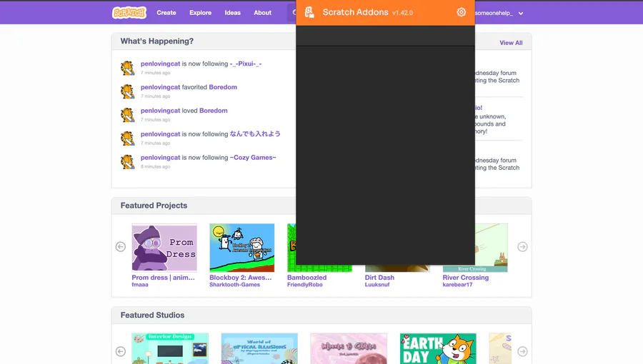Open author FriendlyRobo profile
This screenshot has width=643, height=364.
[x=304, y=285]
